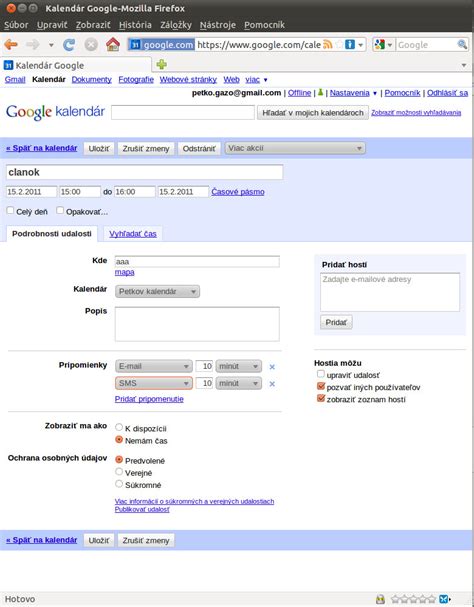Screen dimensions: 474x607
Task: Select the Súkromné privacy option
Action: 119,484
